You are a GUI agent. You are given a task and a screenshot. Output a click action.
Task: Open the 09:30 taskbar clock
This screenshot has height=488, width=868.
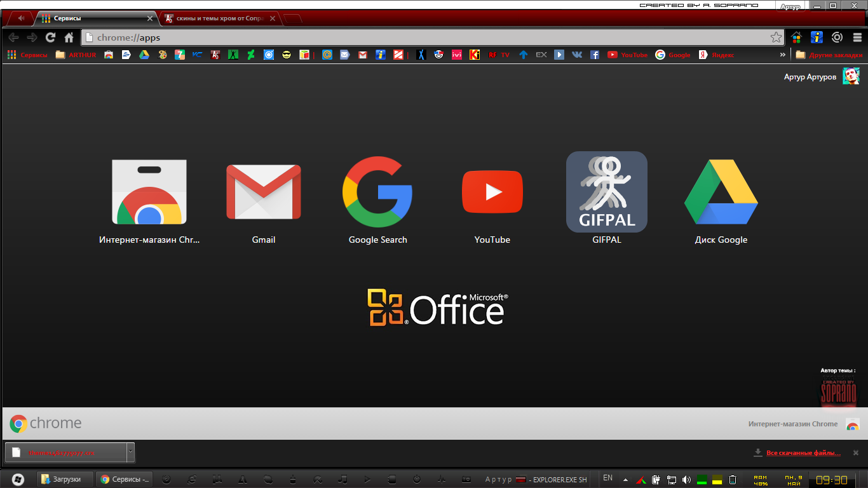coord(832,480)
